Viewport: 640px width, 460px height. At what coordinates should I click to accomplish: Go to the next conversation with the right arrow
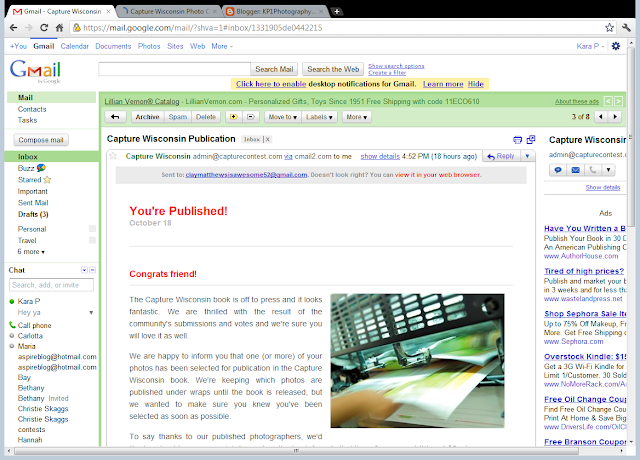[615, 117]
